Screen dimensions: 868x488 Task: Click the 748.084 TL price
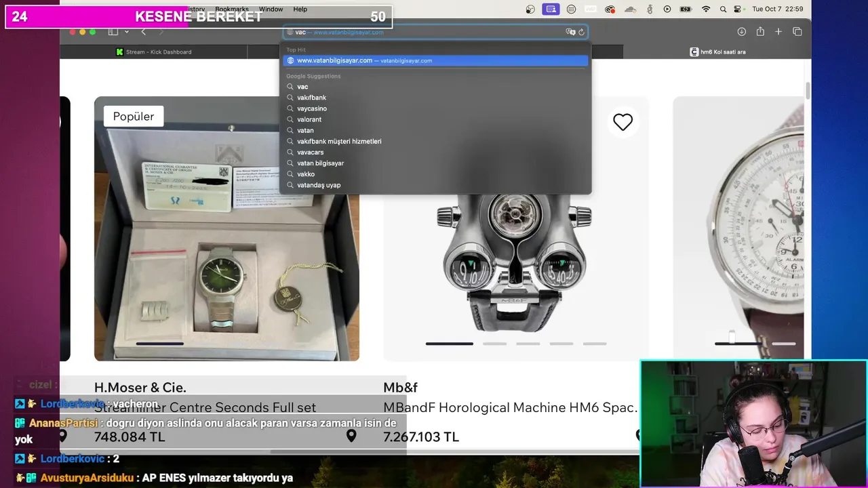[x=130, y=437]
